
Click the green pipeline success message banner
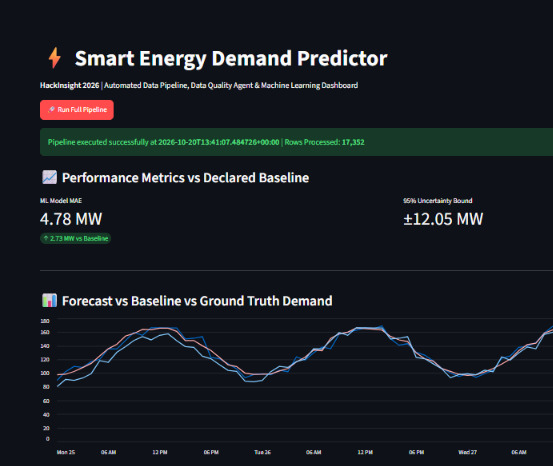pyautogui.click(x=296, y=142)
